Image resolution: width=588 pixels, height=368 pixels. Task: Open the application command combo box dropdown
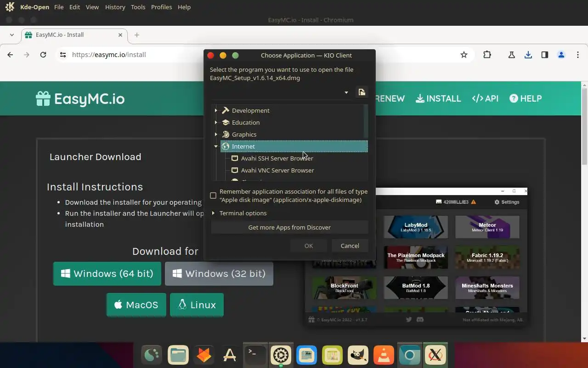coord(346,92)
